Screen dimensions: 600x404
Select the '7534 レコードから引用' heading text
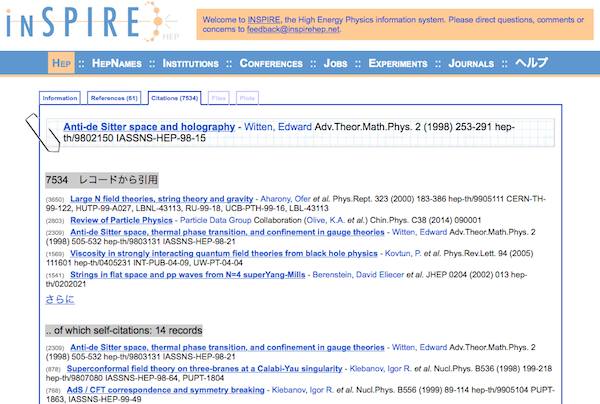102,180
